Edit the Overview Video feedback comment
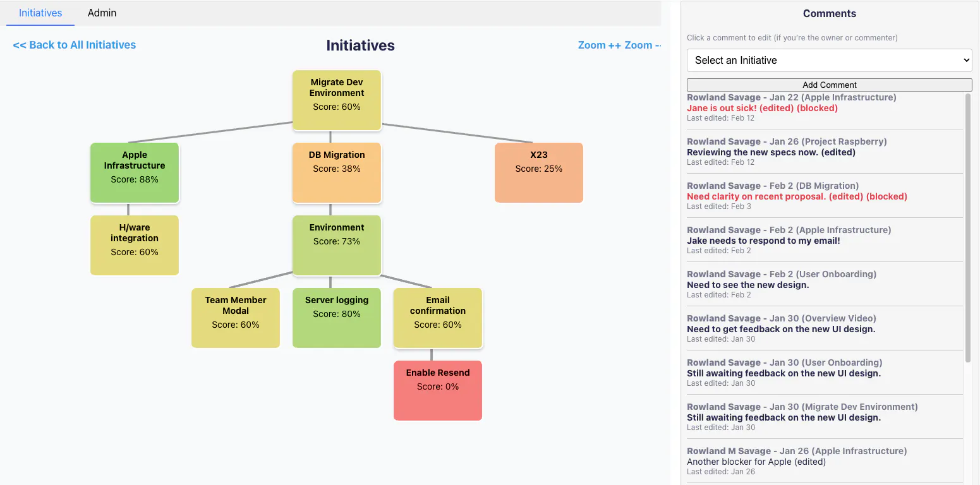This screenshot has height=485, width=980. tap(825, 329)
